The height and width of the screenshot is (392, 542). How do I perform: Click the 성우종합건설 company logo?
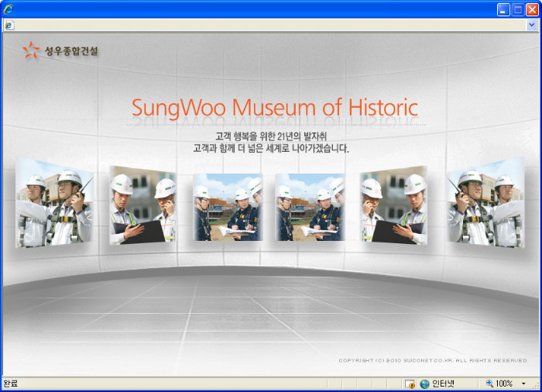coord(60,50)
